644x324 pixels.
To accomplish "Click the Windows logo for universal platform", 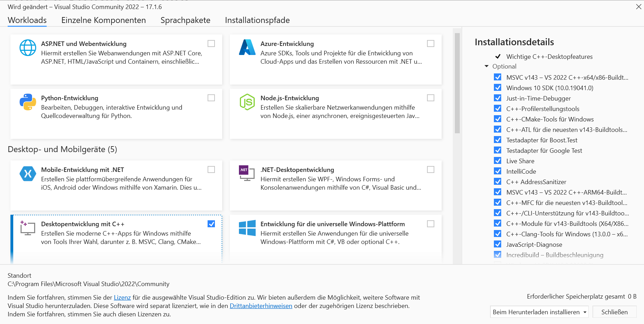I will click(247, 228).
